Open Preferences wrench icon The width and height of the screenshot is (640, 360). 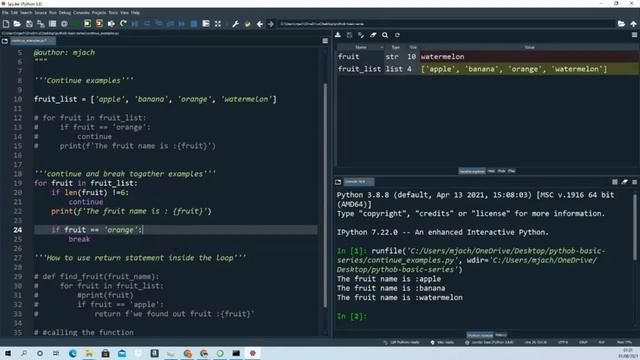[x=236, y=24]
